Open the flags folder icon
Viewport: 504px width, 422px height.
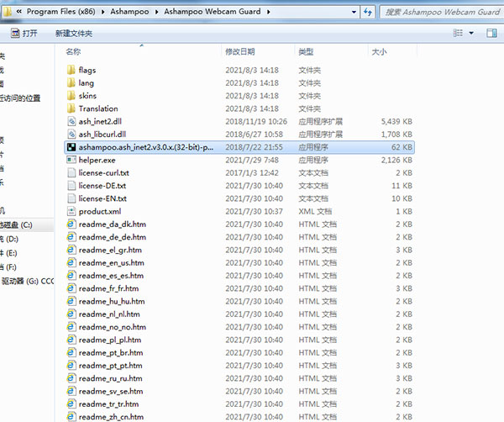[x=71, y=70]
